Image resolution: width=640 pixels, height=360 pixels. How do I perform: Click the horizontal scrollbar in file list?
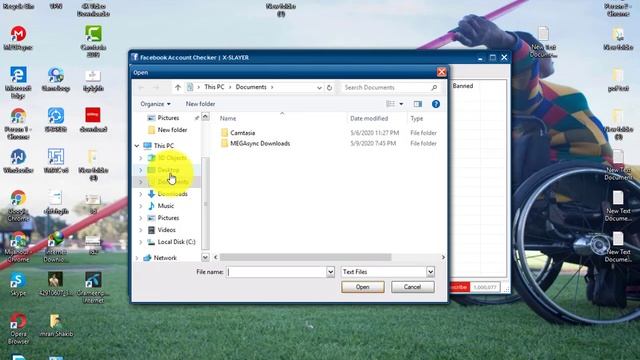pyautogui.click(x=305, y=257)
